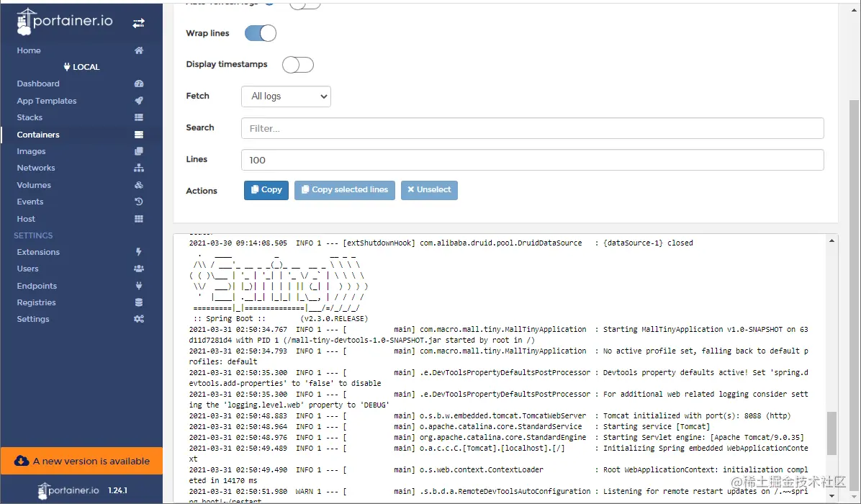
Task: Click Copy selected lines button
Action: [x=344, y=190]
